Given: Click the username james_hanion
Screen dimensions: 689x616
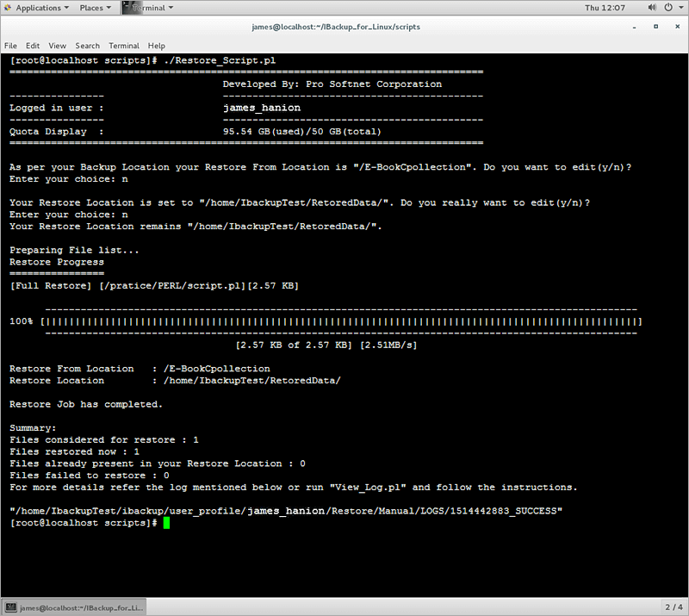Looking at the screenshot, I should pos(262,108).
